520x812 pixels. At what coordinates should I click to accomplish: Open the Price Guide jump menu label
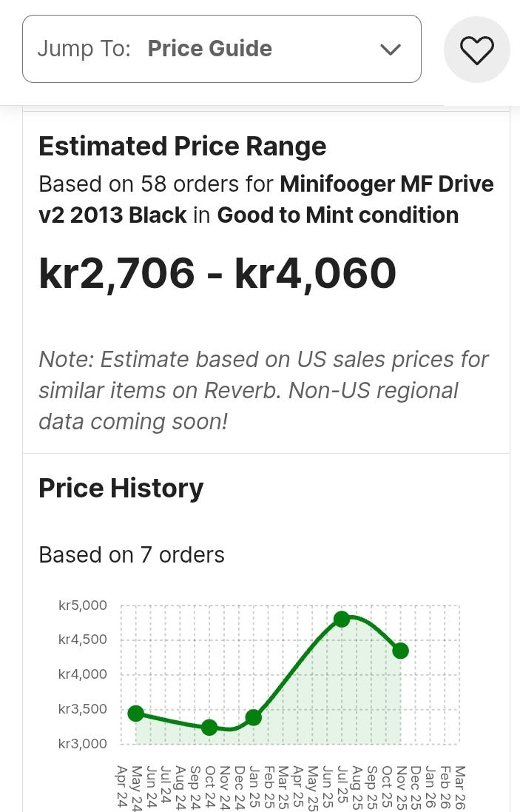(209, 49)
